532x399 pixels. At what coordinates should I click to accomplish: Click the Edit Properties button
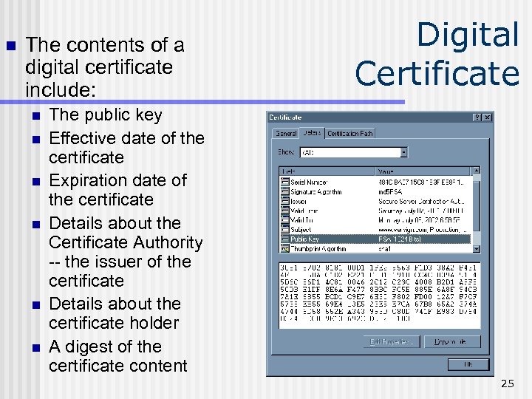(392, 341)
